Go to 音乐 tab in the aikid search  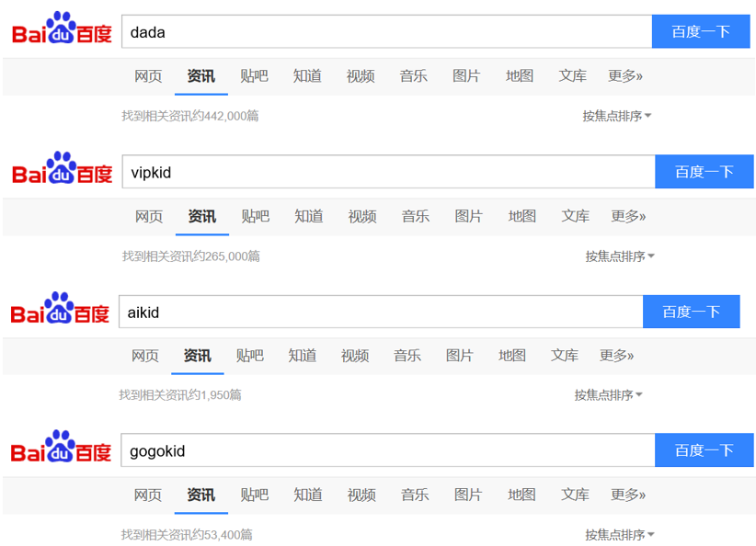coord(407,356)
